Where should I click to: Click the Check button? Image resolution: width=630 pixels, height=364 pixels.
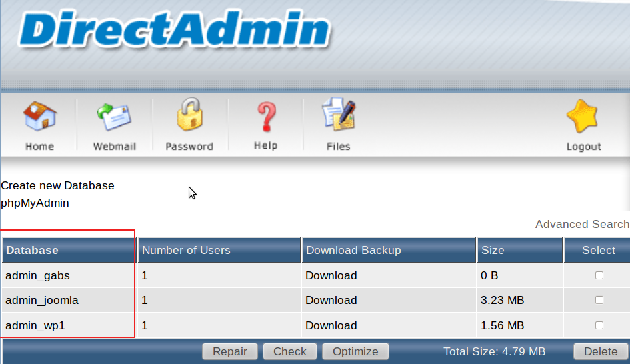[290, 351]
